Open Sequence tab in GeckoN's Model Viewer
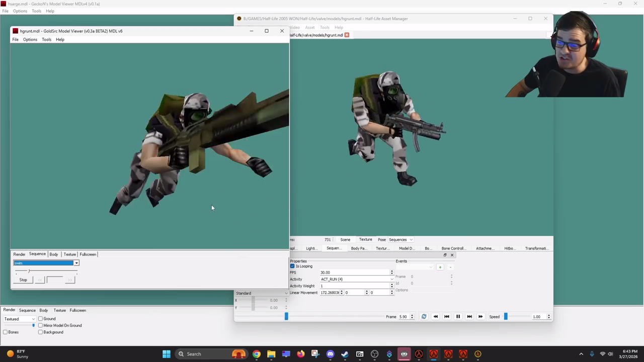The image size is (644, 362). point(27,310)
